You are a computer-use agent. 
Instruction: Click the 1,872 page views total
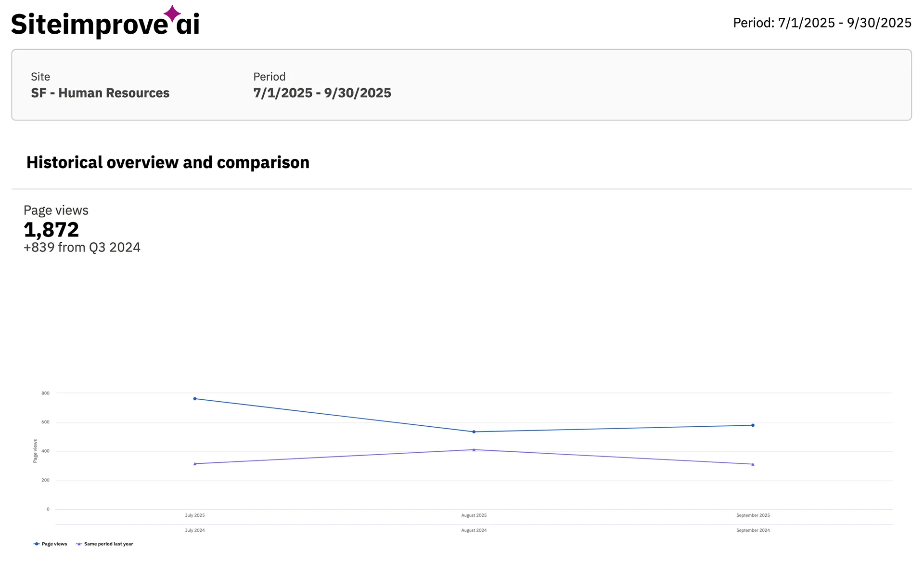coord(51,230)
